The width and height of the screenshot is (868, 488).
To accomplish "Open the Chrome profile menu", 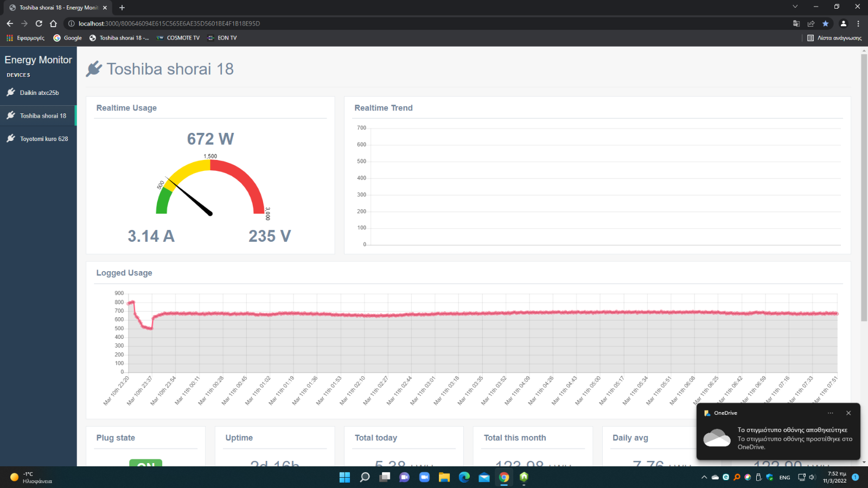I will pos(844,23).
